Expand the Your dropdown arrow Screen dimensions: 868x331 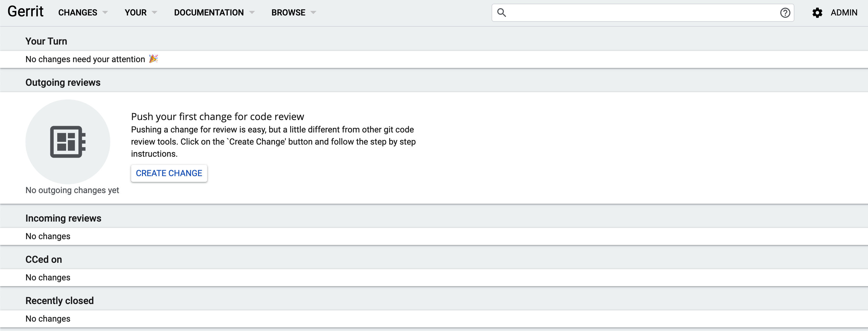(x=154, y=12)
